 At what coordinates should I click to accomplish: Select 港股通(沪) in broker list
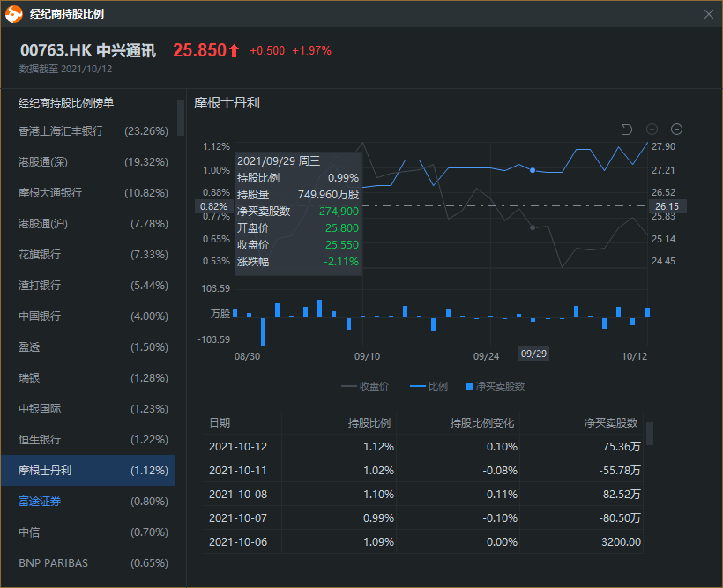click(x=87, y=224)
